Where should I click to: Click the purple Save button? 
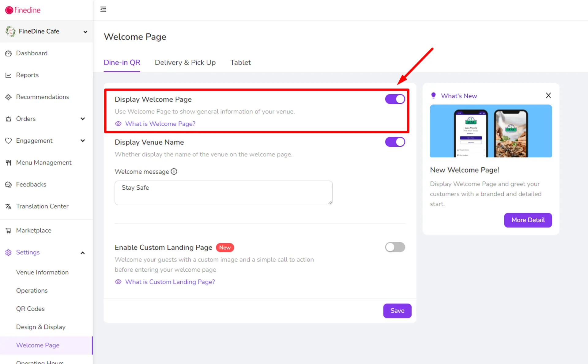(x=397, y=311)
